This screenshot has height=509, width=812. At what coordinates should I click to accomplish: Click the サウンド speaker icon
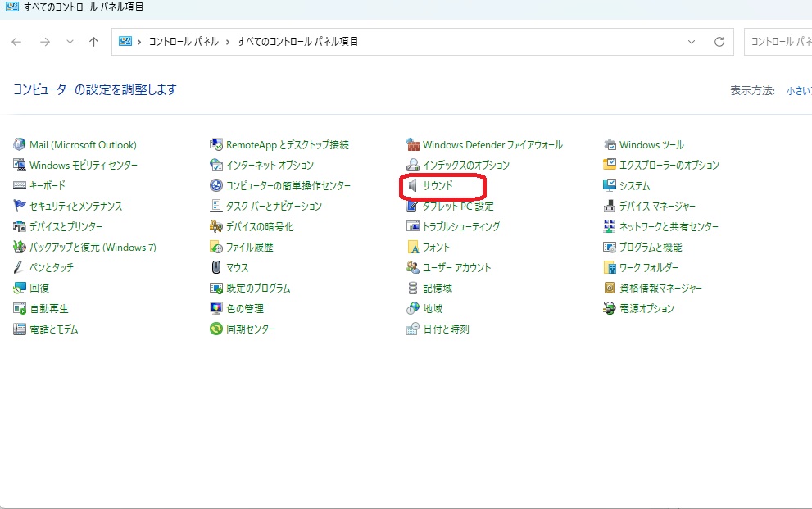click(413, 186)
